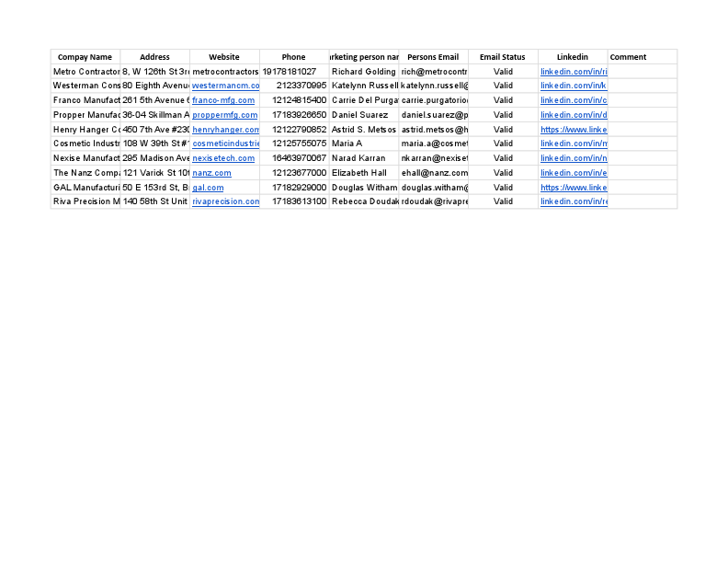This screenshot has height=563, width=728.
Task: Open the henryhanger.com website link
Action: [x=225, y=130]
